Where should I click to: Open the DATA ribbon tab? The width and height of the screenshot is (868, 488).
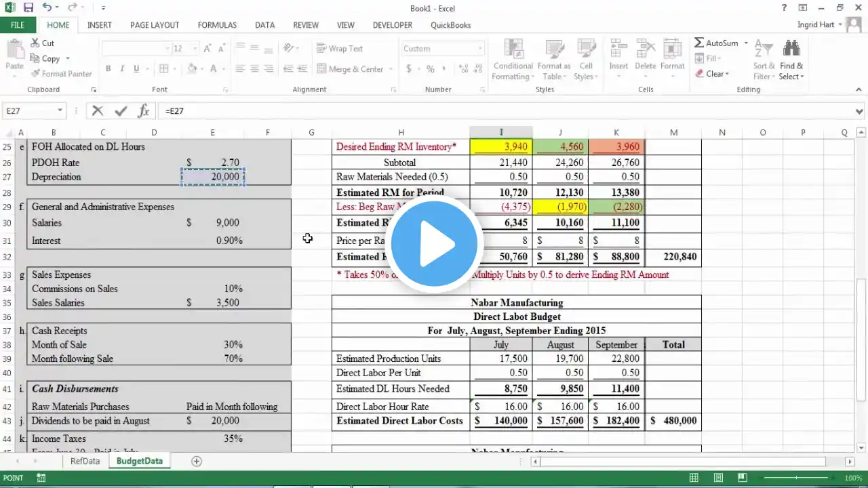264,25
